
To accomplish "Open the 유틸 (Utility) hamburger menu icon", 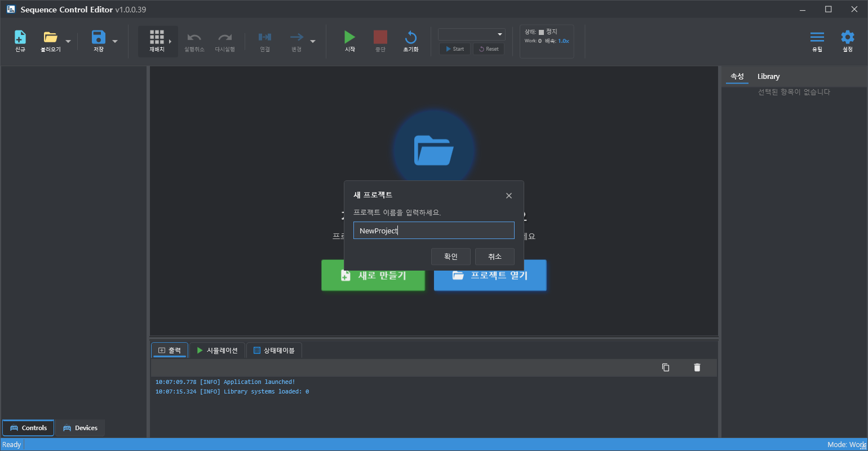I will 817,38.
